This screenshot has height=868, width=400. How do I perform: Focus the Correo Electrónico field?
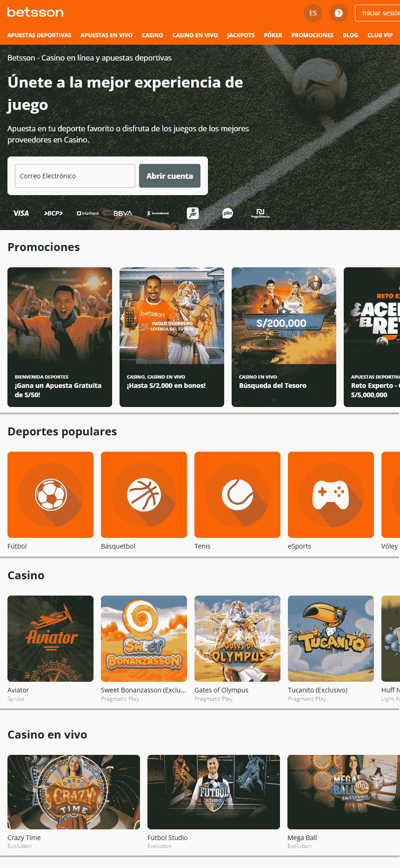pyautogui.click(x=75, y=176)
